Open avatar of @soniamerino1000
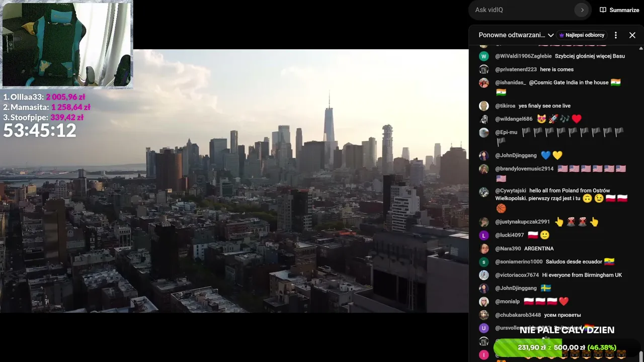The width and height of the screenshot is (644, 362). [484, 262]
